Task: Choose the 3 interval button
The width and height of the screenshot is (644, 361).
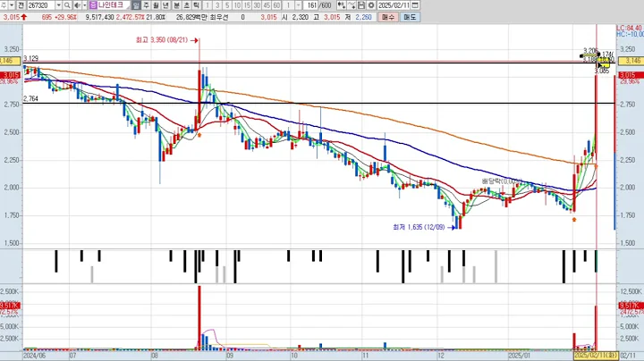Action: (217, 5)
